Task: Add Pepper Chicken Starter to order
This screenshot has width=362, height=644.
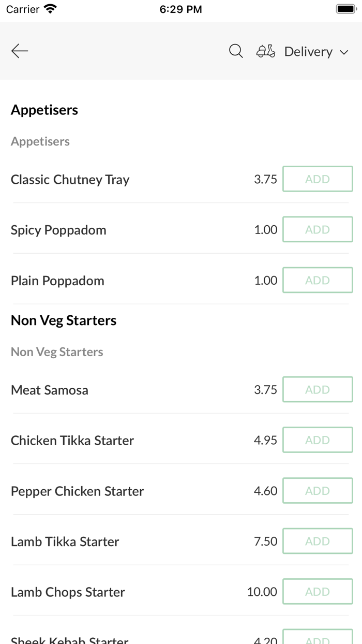Action: click(318, 490)
